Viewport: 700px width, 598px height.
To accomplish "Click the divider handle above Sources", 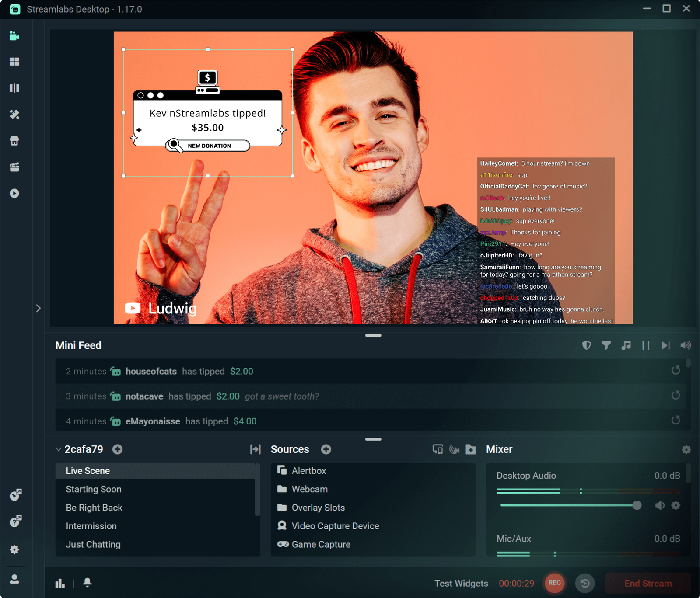I will 373,439.
